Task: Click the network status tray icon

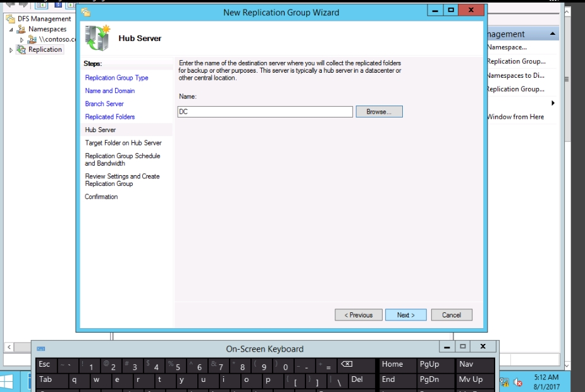Action: [505, 382]
